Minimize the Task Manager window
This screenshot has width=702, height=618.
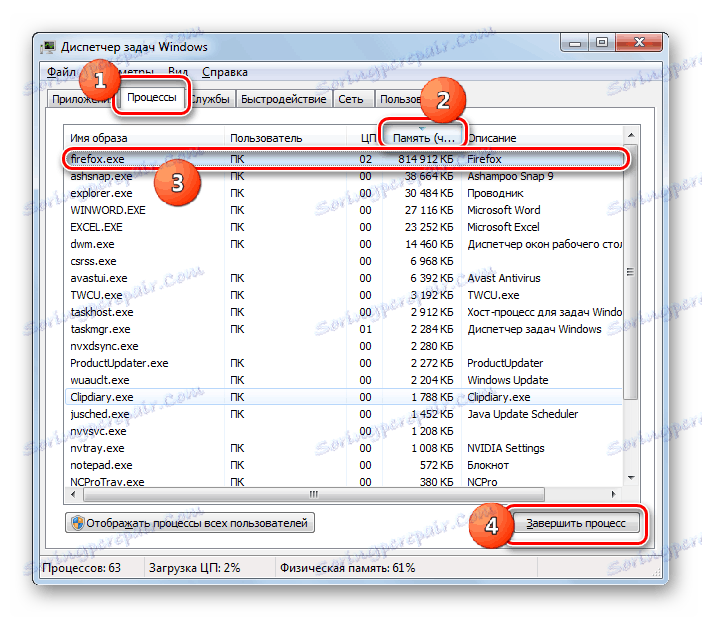click(x=575, y=43)
